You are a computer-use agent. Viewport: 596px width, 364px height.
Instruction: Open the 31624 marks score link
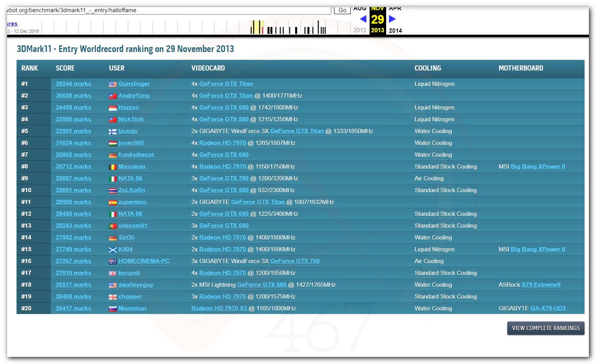pyautogui.click(x=73, y=143)
